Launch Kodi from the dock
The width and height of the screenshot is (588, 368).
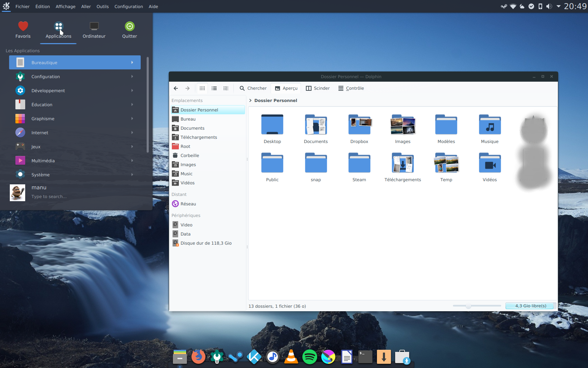[x=254, y=357]
